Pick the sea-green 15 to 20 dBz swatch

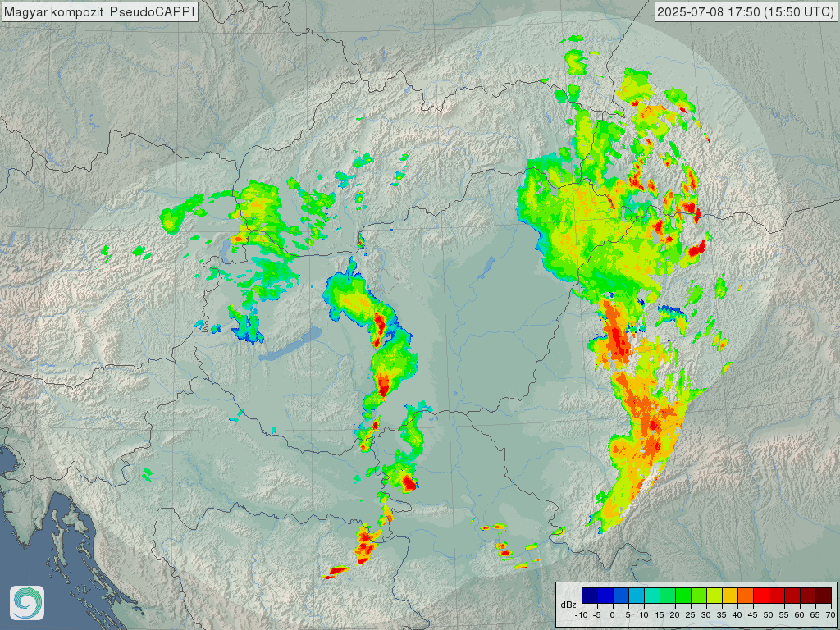pos(668,596)
